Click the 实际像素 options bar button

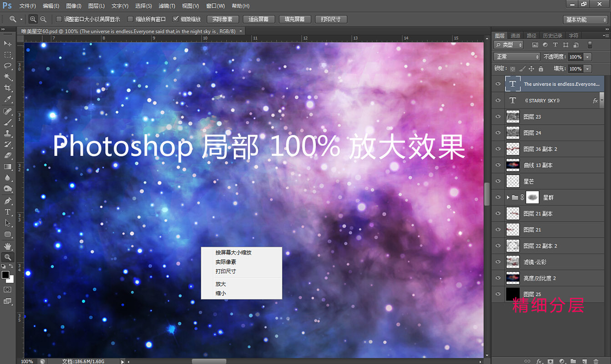click(222, 19)
